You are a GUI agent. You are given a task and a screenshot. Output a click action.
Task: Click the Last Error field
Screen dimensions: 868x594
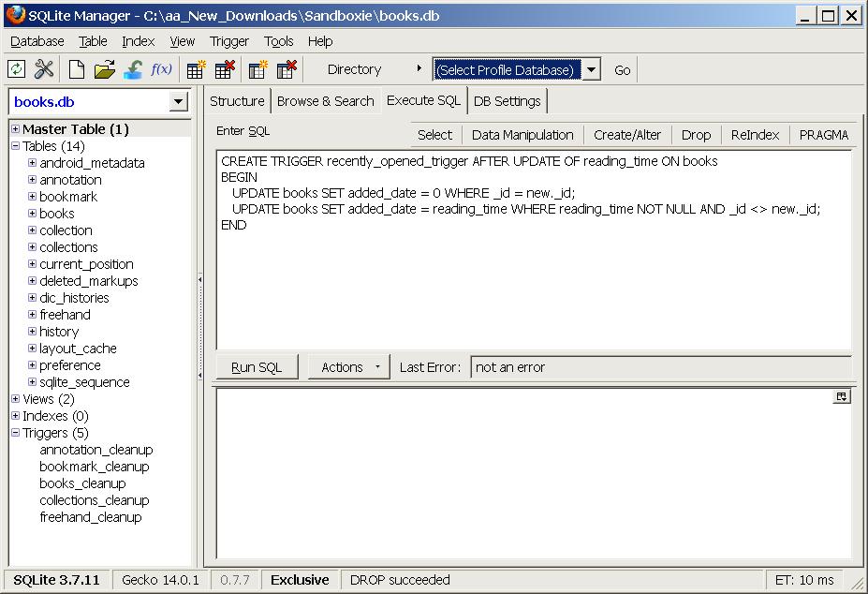[x=661, y=367]
